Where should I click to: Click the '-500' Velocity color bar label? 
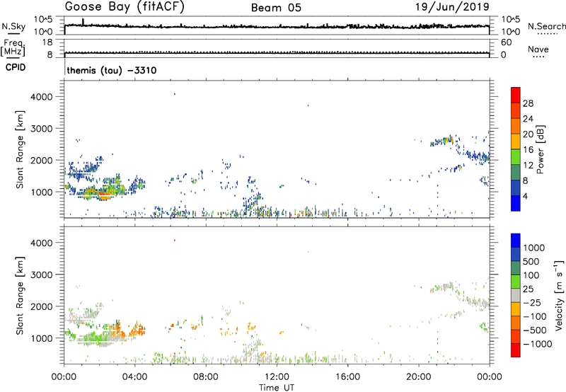pyautogui.click(x=534, y=330)
